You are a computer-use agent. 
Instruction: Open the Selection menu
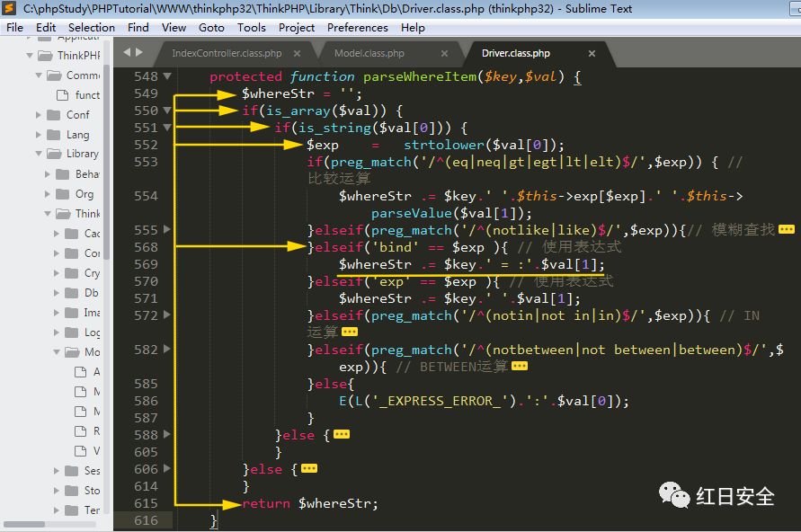92,28
